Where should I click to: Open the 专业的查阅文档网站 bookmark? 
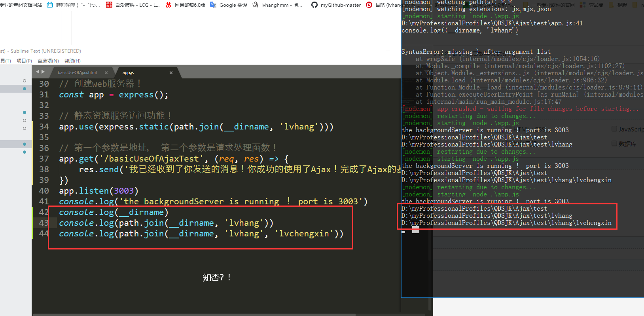(x=21, y=5)
